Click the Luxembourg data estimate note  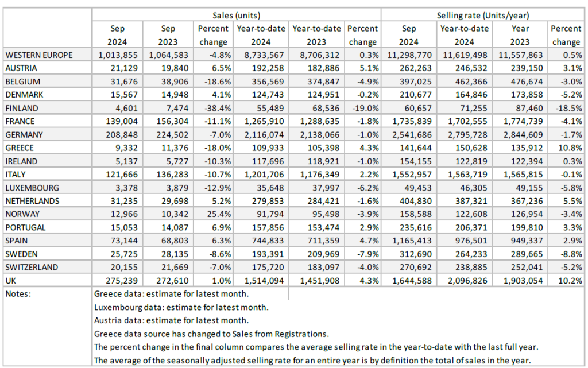[x=181, y=307]
